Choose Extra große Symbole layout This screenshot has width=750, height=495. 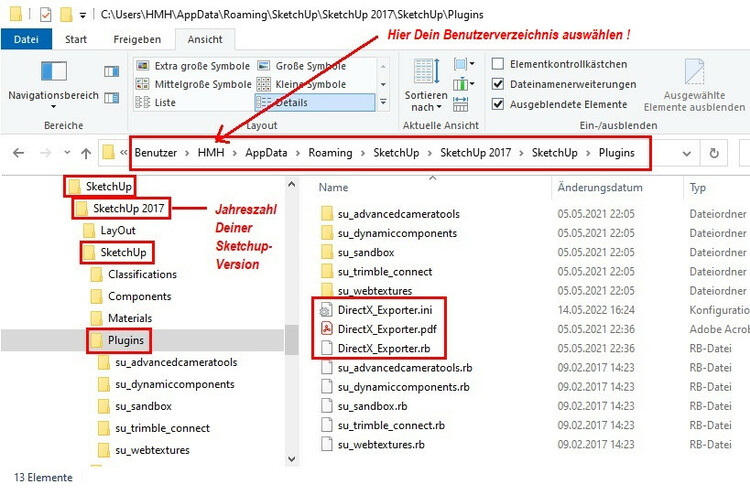193,66
